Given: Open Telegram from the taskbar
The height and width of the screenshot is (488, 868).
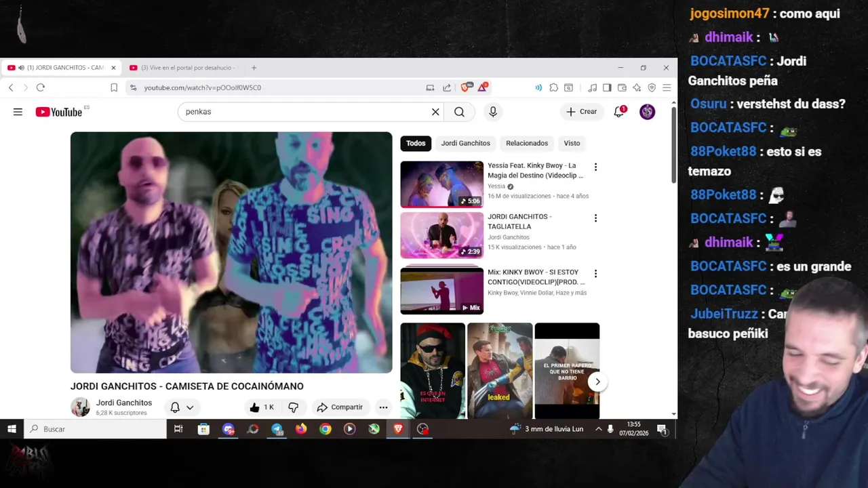Looking at the screenshot, I should click(277, 429).
